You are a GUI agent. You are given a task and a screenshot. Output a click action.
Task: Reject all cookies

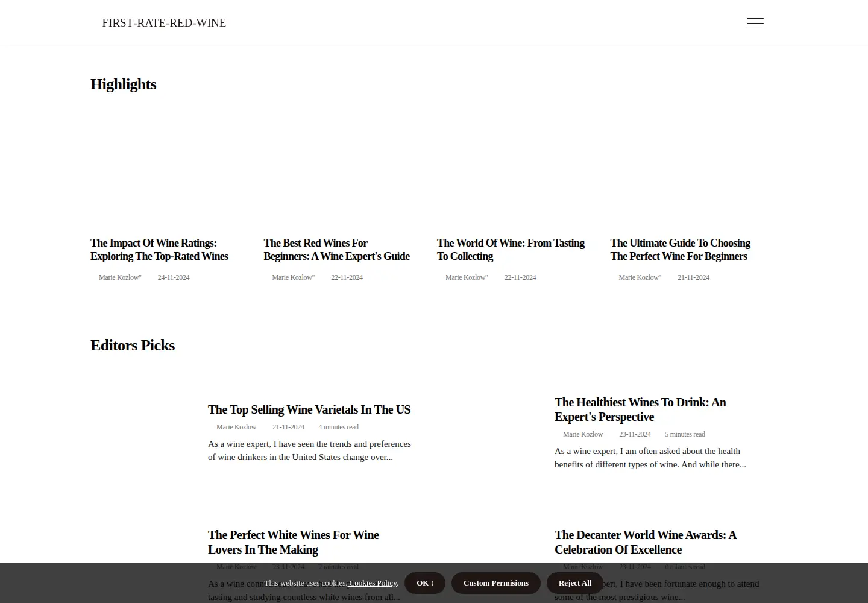pyautogui.click(x=575, y=583)
